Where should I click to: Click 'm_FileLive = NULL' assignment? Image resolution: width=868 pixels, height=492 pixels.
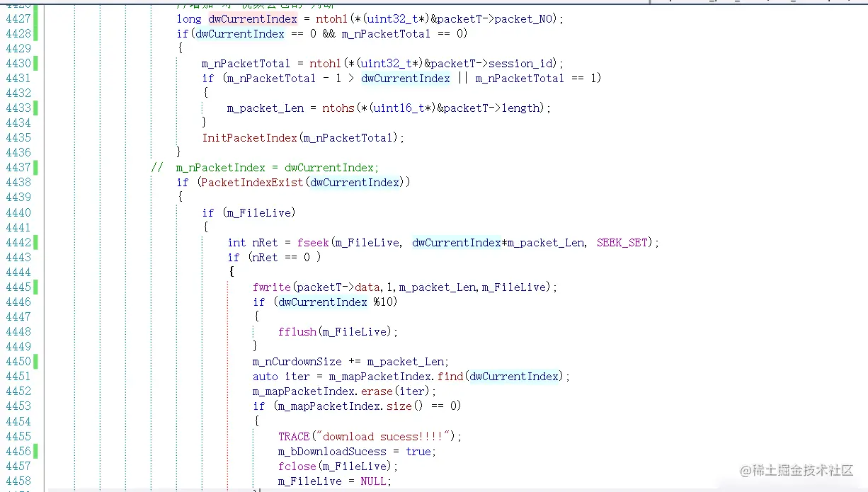(335, 481)
